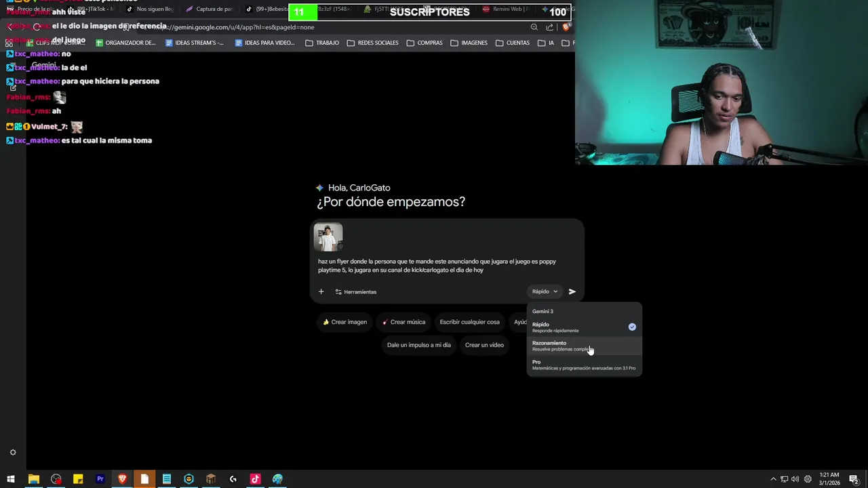Click the uploaded image thumbnail in prompt
Viewport: 868px width, 488px height.
[328, 237]
